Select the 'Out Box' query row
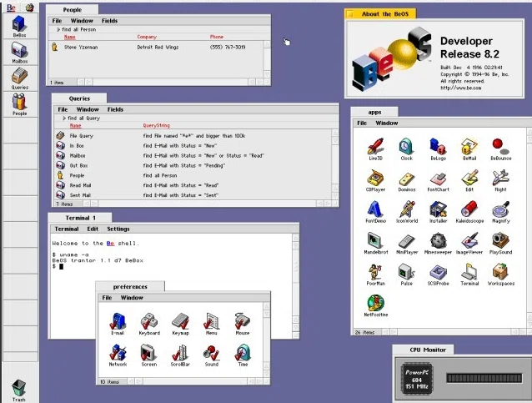 (193, 166)
